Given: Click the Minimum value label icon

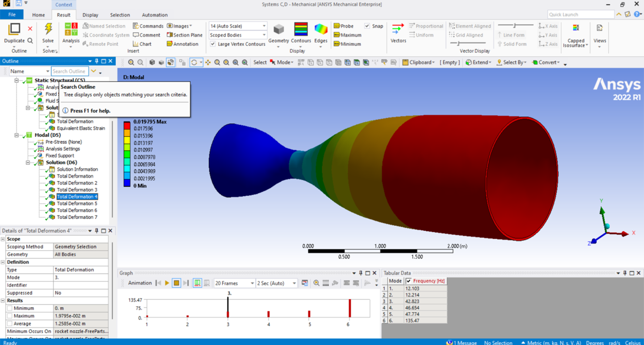Looking at the screenshot, I should pyautogui.click(x=337, y=44).
